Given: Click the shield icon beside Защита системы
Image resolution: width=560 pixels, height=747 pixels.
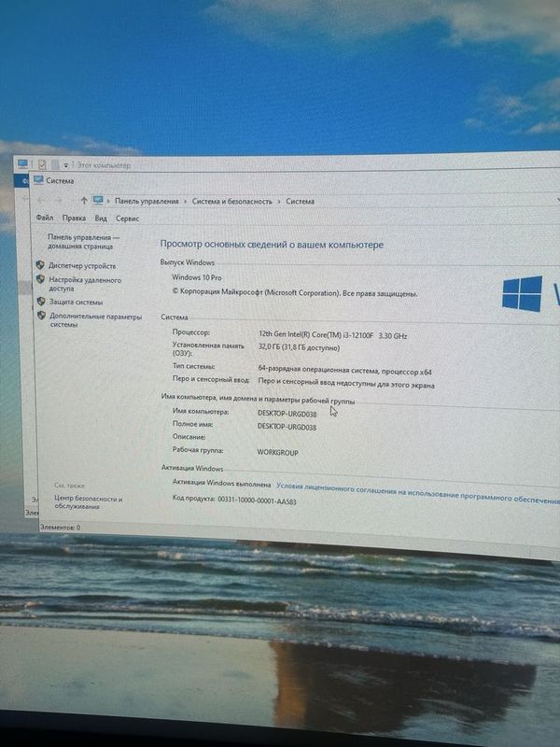Looking at the screenshot, I should (41, 302).
